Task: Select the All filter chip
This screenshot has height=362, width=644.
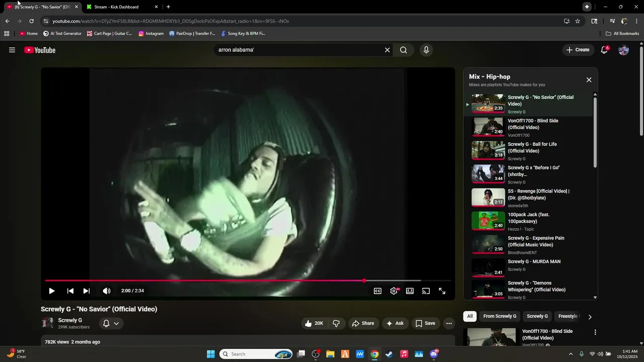Action: [x=470, y=316]
